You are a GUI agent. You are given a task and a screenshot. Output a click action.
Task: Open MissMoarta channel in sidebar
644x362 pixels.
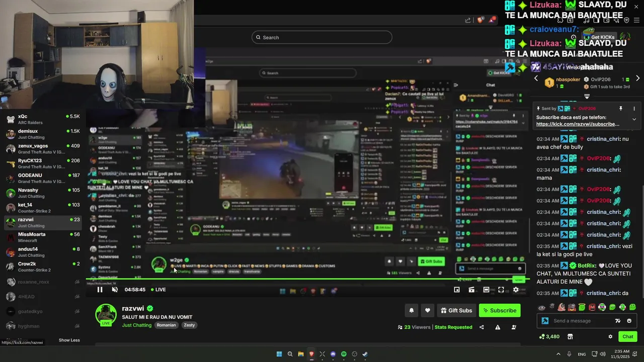[x=42, y=237]
